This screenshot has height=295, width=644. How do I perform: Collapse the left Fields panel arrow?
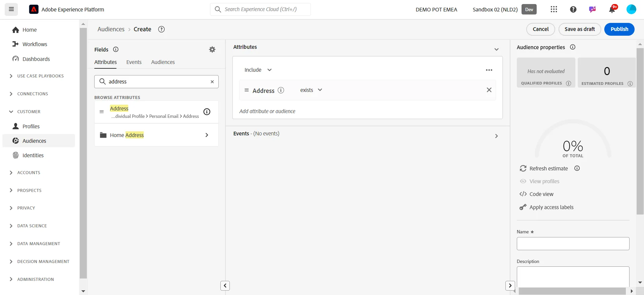point(225,286)
